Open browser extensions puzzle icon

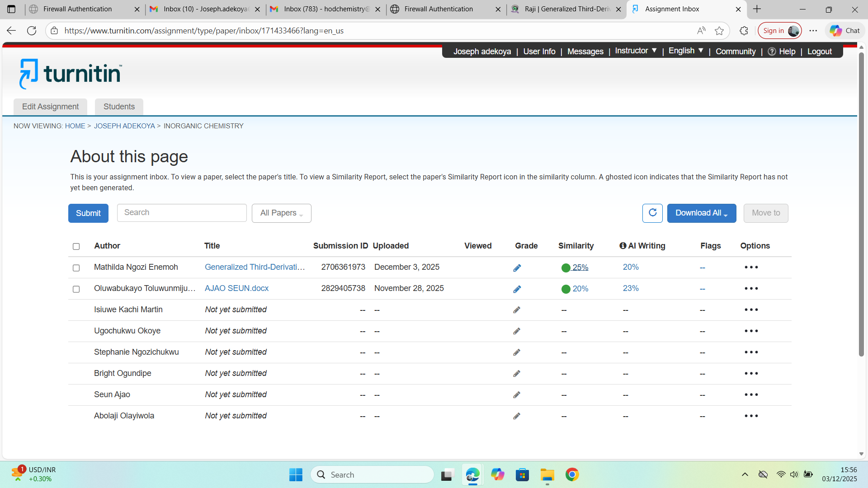coord(744,31)
